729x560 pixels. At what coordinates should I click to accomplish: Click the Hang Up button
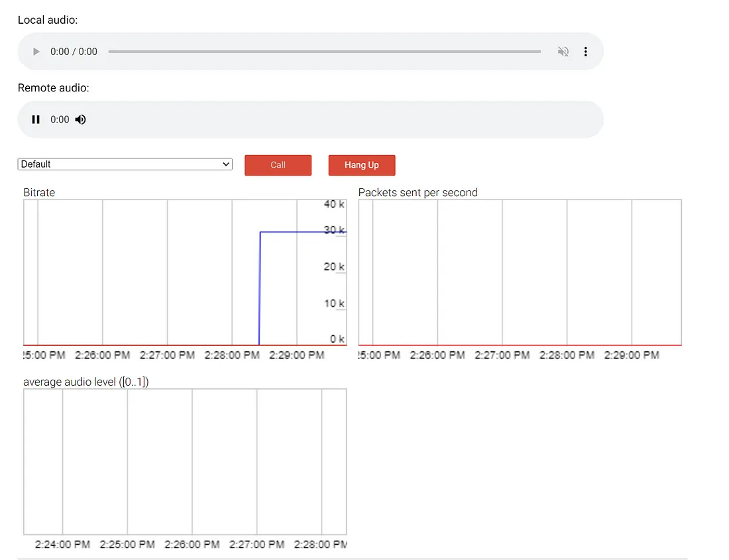click(361, 165)
